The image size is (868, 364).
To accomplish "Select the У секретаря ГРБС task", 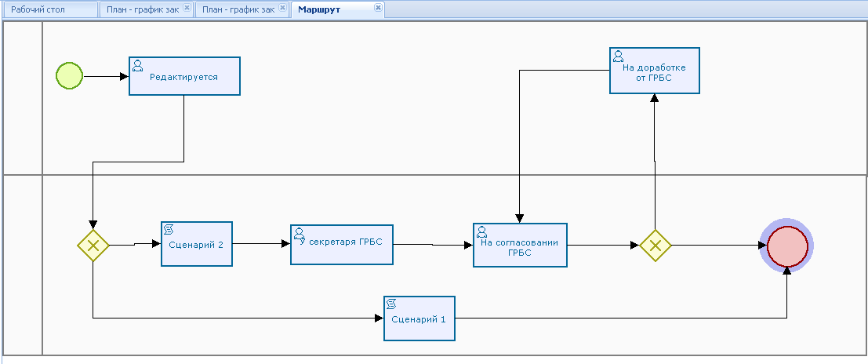I will (x=341, y=243).
